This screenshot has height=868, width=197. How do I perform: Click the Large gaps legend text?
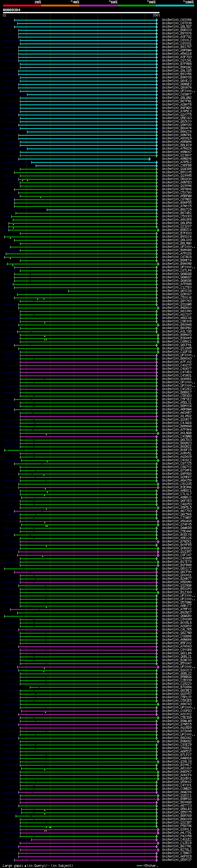[x=38, y=865]
